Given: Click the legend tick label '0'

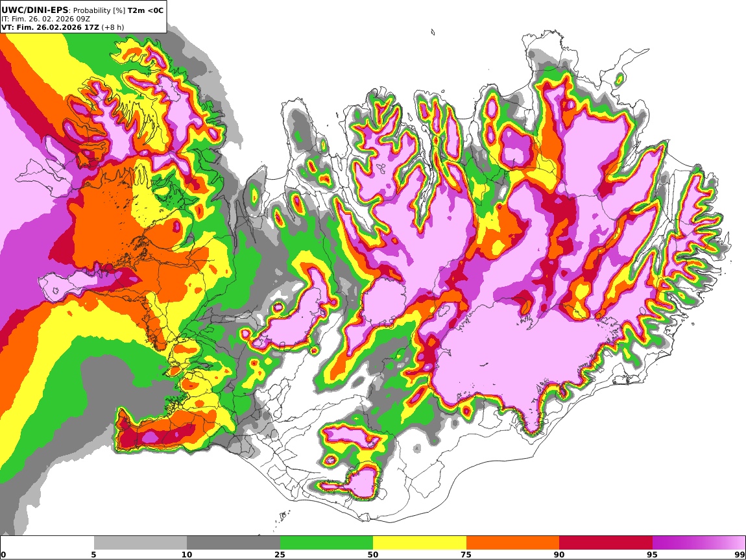Looking at the screenshot, I should (3, 554).
